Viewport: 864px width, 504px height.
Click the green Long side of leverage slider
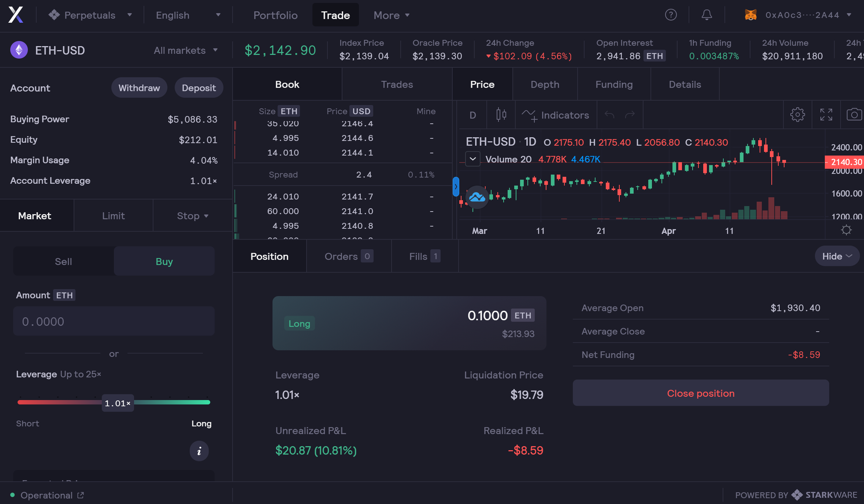(x=172, y=402)
